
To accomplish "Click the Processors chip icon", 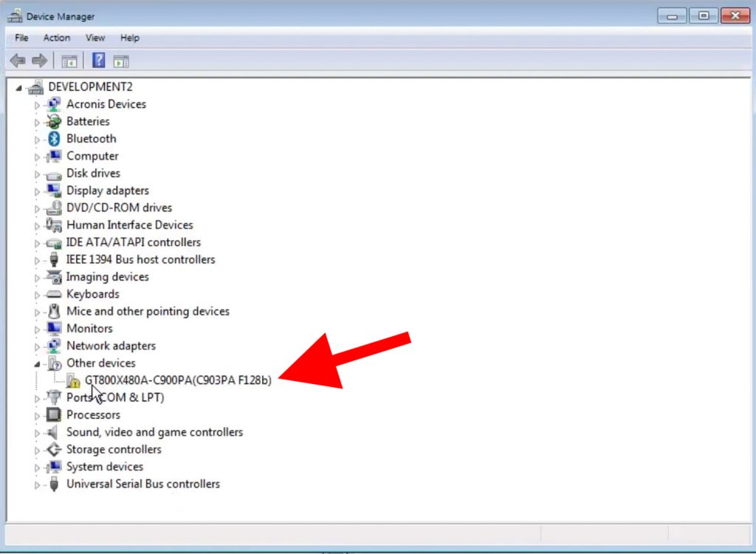I will point(54,415).
